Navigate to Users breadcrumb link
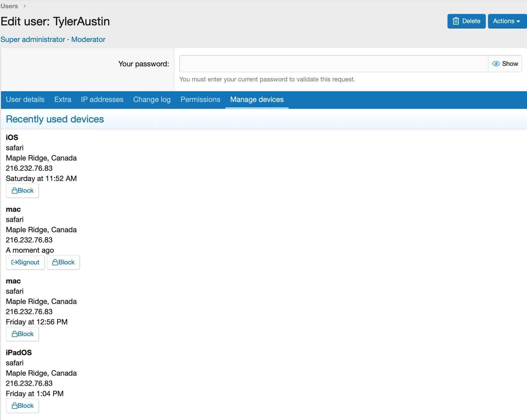This screenshot has height=420, width=527. tap(9, 6)
